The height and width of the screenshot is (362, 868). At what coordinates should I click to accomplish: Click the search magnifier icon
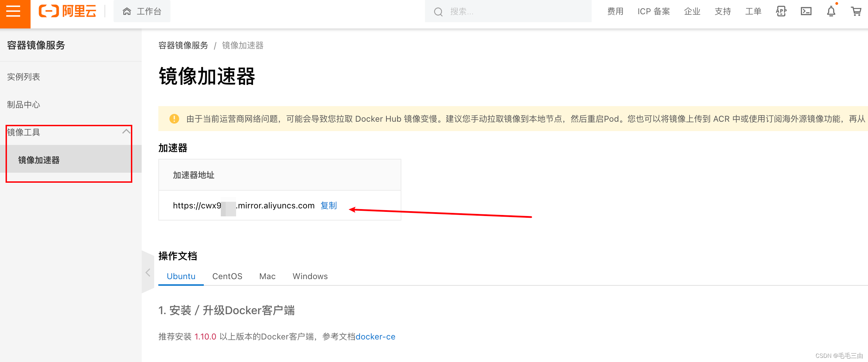pyautogui.click(x=438, y=12)
